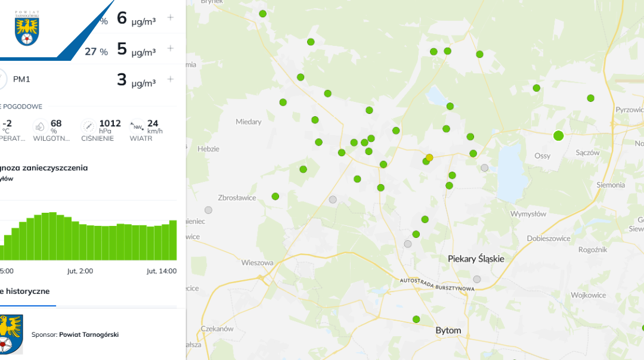Click the pressure gauge icon
Viewport: 644px width, 360px height.
point(88,127)
